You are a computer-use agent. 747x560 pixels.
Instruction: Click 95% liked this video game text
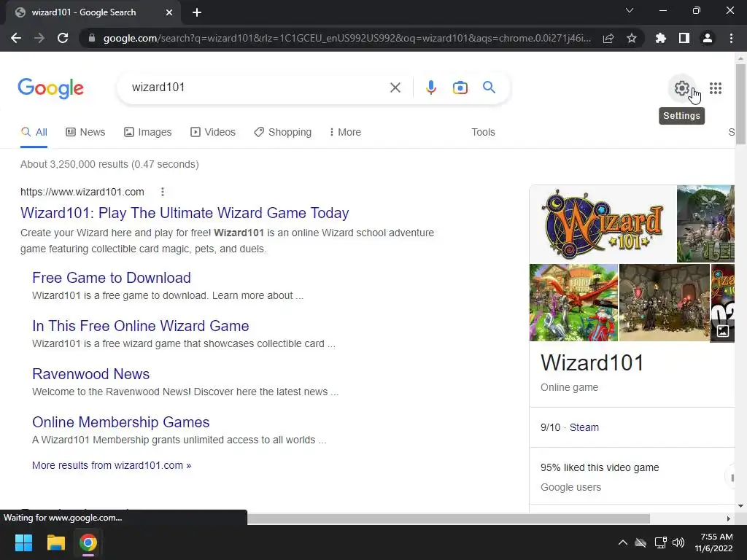point(600,467)
